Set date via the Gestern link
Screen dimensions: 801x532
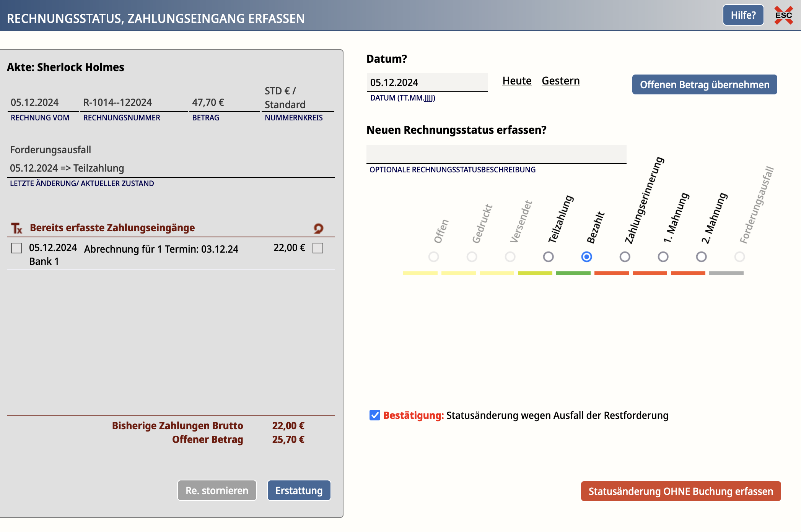click(x=560, y=81)
